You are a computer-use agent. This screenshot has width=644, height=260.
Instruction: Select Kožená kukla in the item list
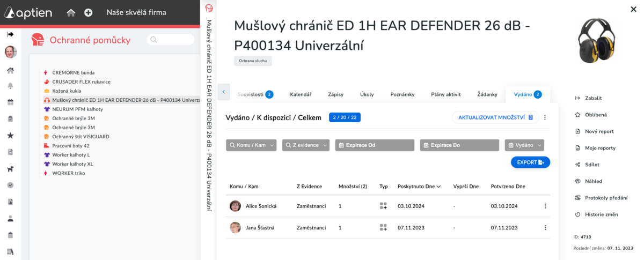coord(67,91)
